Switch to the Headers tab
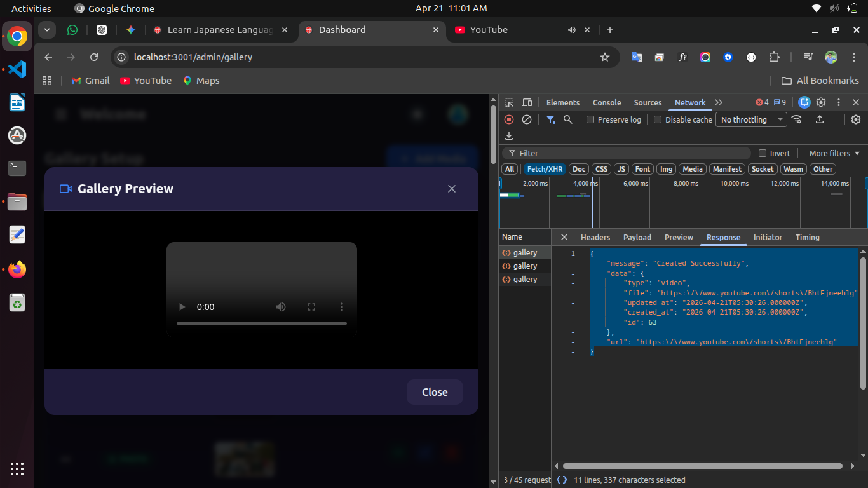Screen dimensions: 868x488 pyautogui.click(x=595, y=237)
